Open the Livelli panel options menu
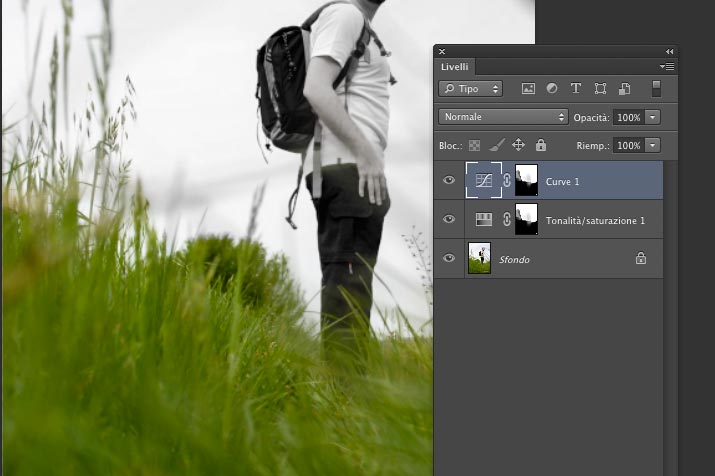 [x=667, y=67]
